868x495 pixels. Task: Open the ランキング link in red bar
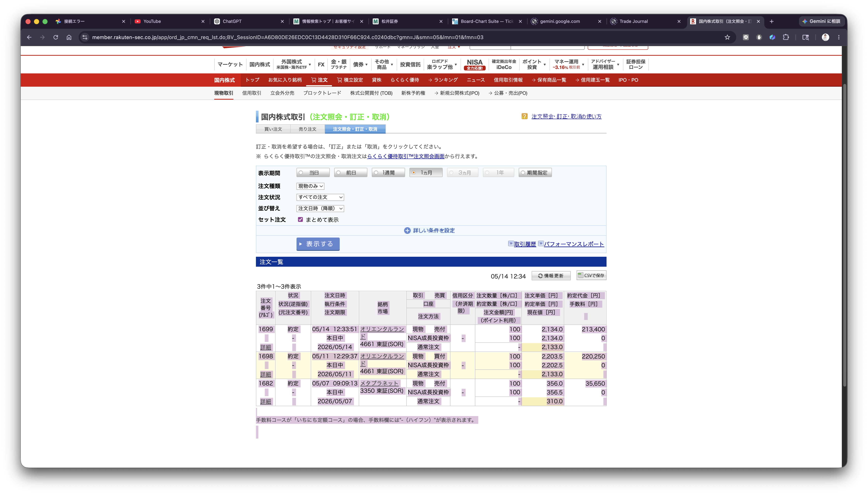tap(443, 80)
